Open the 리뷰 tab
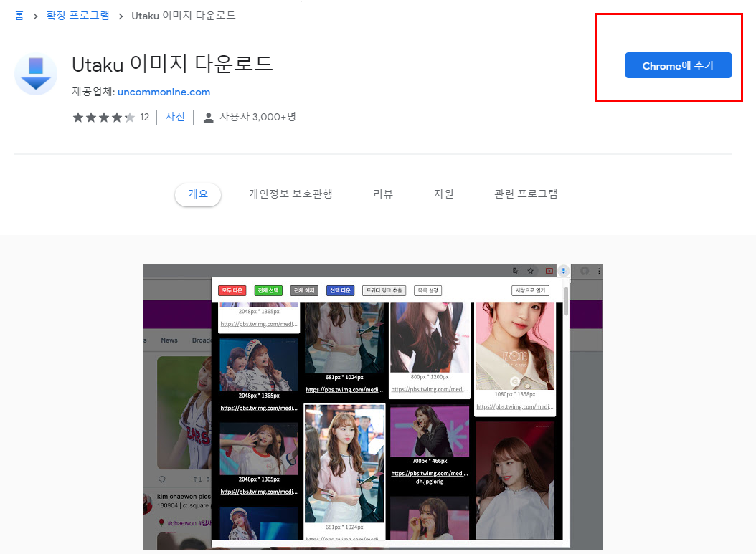Image resolution: width=756 pixels, height=554 pixels. (x=383, y=194)
